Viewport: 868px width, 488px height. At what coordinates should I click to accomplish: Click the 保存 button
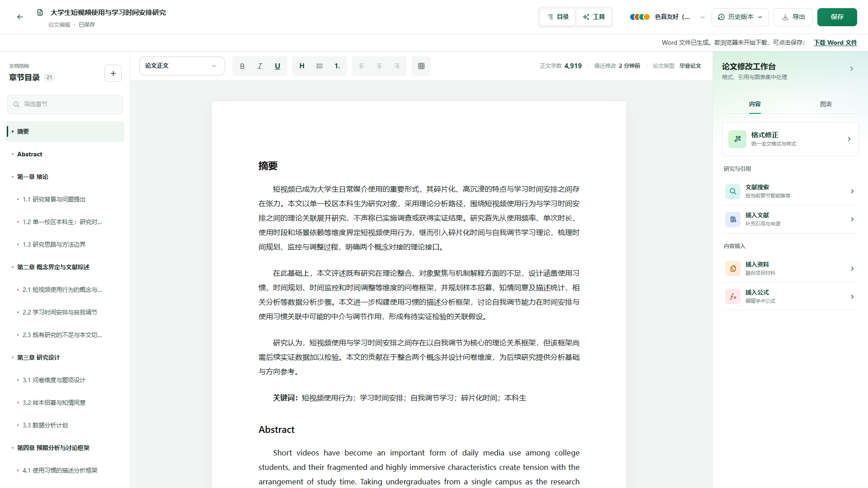tap(837, 17)
